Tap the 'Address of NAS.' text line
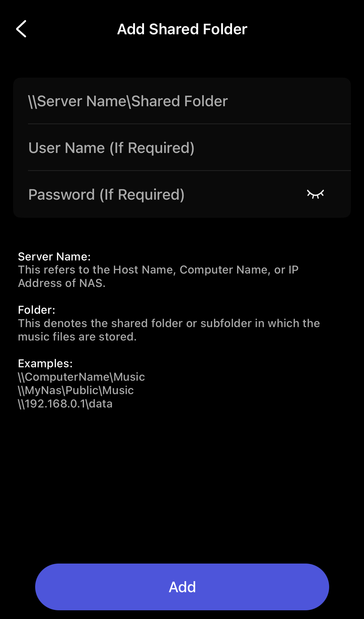This screenshot has height=619, width=364. click(62, 283)
